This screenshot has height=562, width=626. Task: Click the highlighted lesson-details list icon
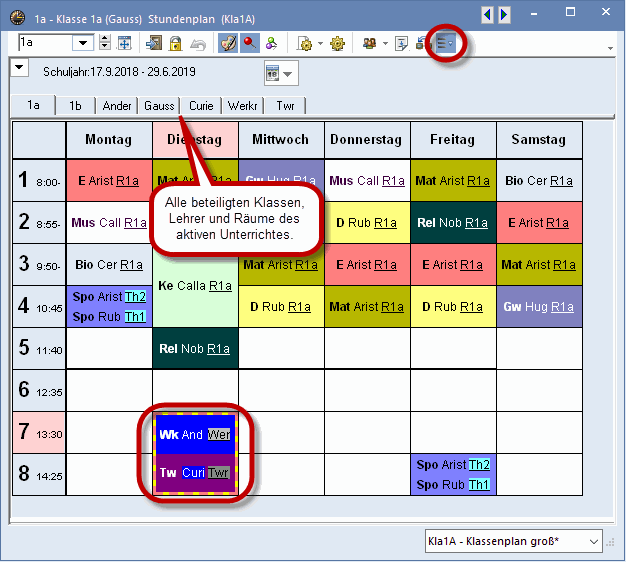point(445,43)
